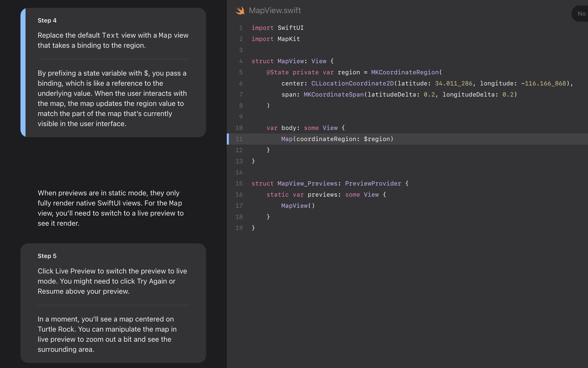
Task: Click the MapView.swift file name
Action: [x=275, y=10]
